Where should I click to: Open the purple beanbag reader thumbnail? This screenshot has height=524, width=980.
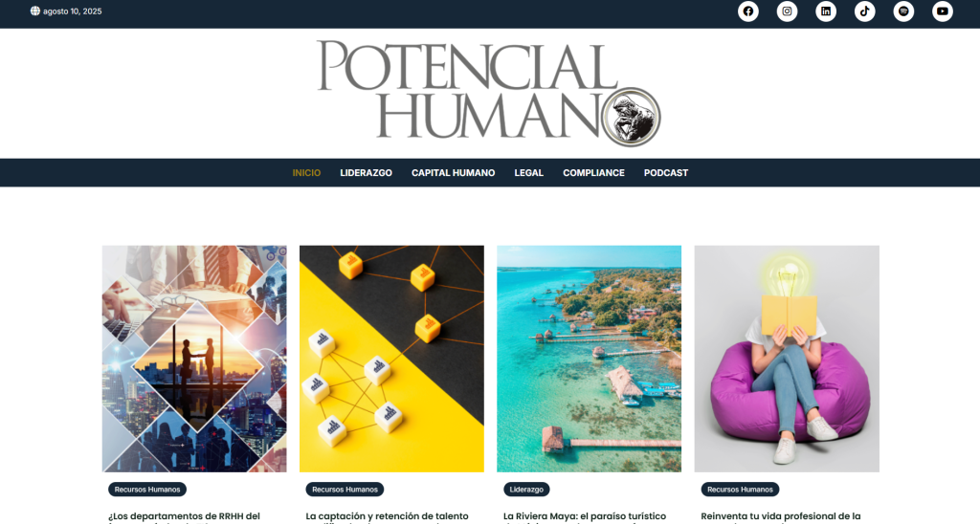pos(787,359)
